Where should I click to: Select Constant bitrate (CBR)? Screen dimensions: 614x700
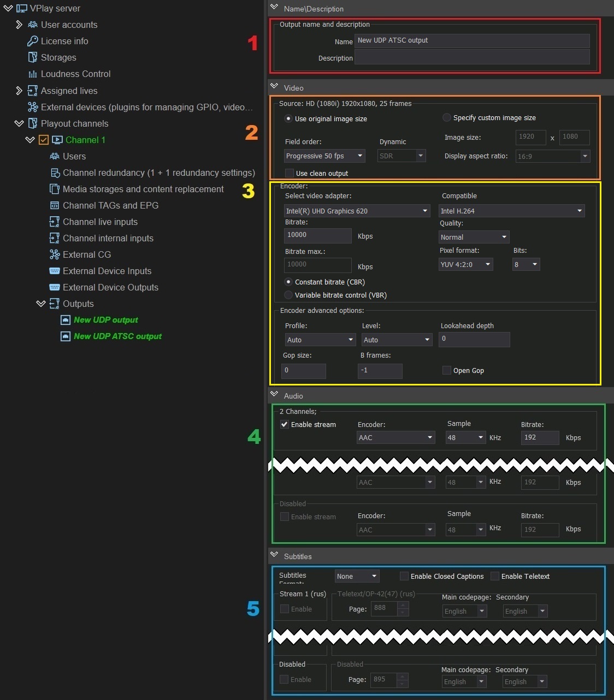[288, 282]
